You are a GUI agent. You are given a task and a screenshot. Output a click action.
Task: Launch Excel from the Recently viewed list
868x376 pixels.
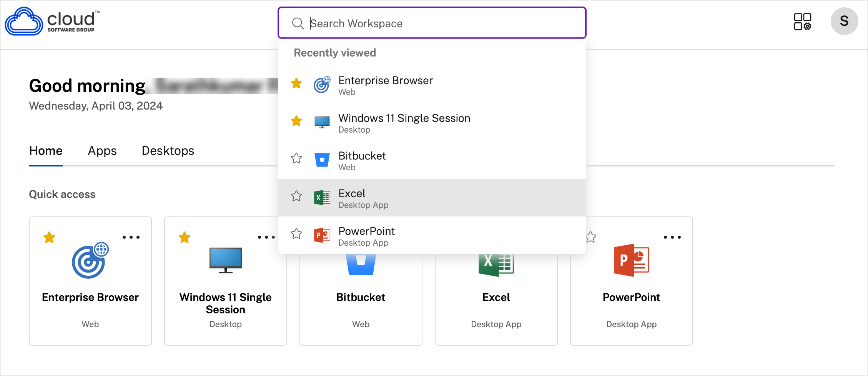(432, 198)
